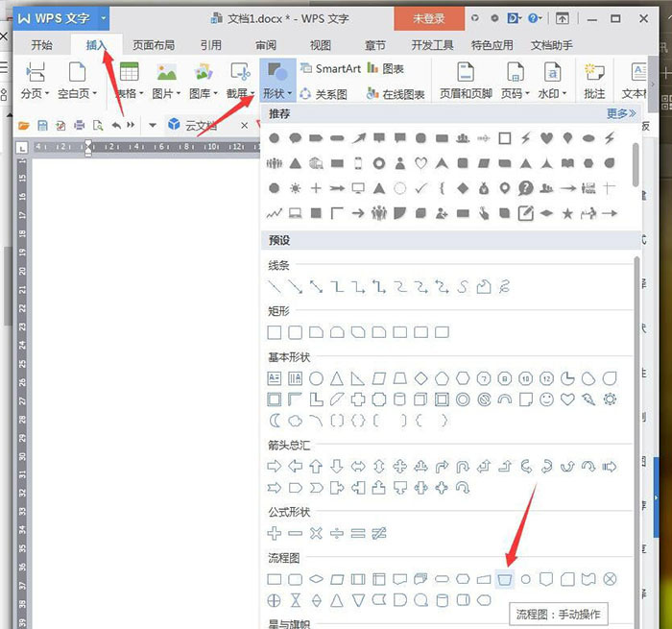Select the 流程图 手动操作 manual operation shape

click(504, 580)
